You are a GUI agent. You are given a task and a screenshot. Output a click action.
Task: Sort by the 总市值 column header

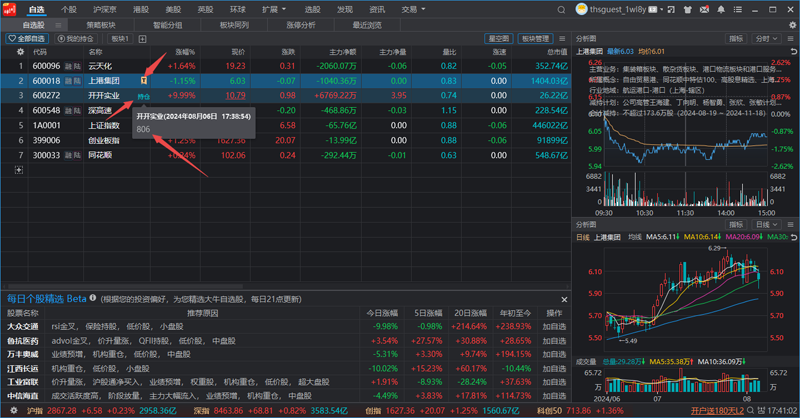[557, 52]
